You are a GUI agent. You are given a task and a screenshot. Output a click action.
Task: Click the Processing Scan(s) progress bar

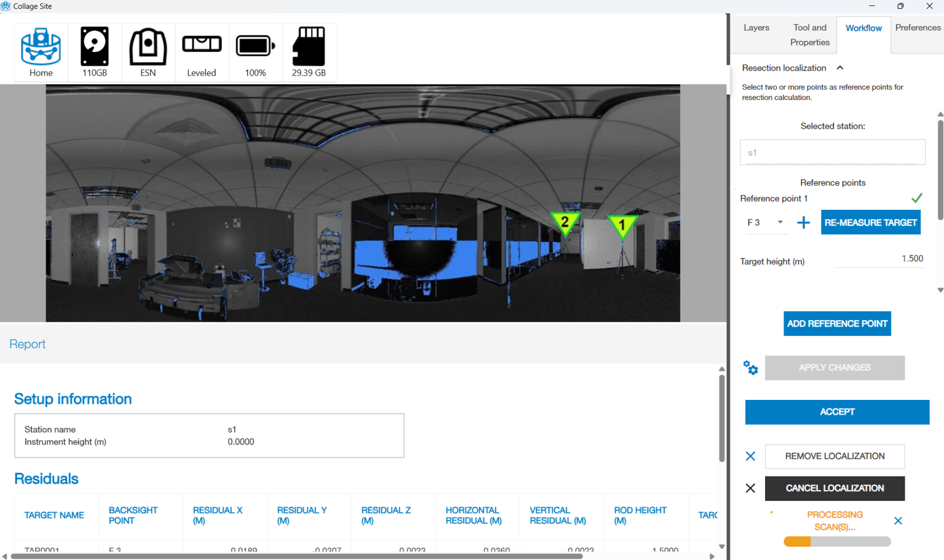click(x=837, y=542)
